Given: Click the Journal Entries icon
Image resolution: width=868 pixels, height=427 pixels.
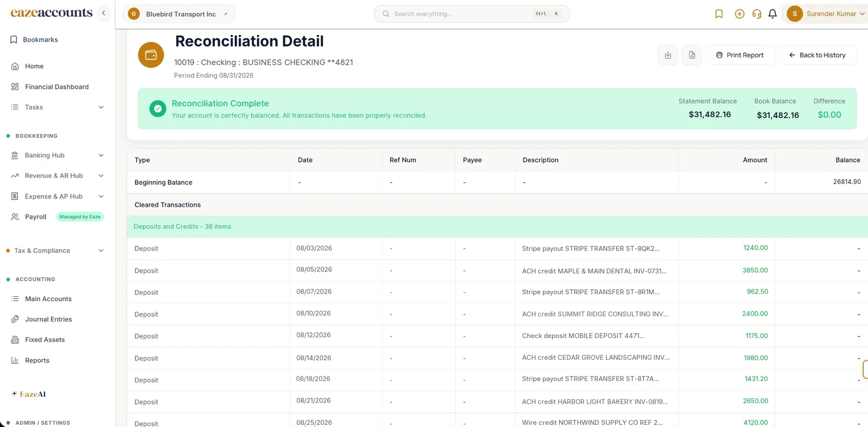Looking at the screenshot, I should (15, 319).
